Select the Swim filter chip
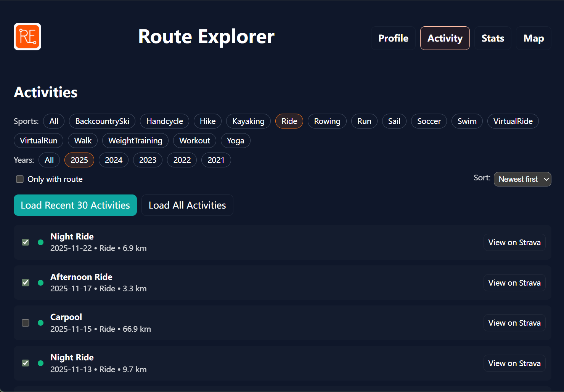Image resolution: width=564 pixels, height=392 pixels. click(x=467, y=121)
